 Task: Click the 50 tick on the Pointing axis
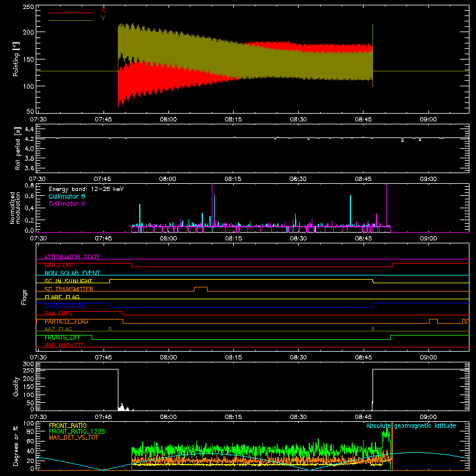point(30,111)
